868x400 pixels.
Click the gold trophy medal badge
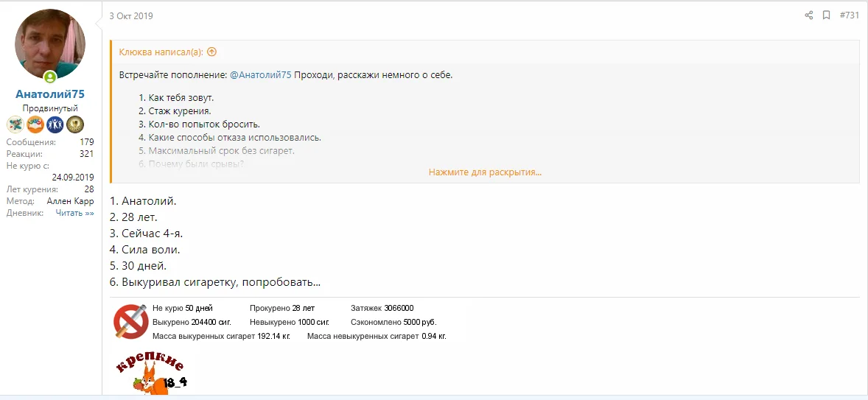point(74,124)
